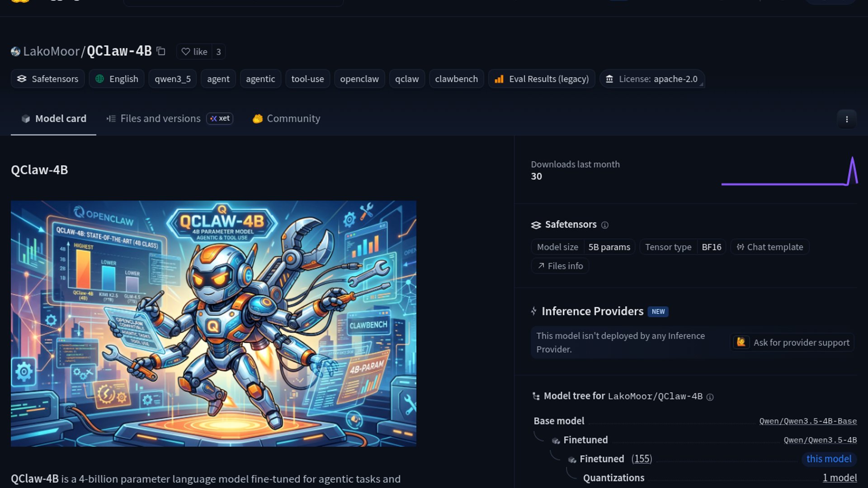
Task: Open Qwen/Qwen3.5-4B-Base base model link
Action: click(808, 421)
